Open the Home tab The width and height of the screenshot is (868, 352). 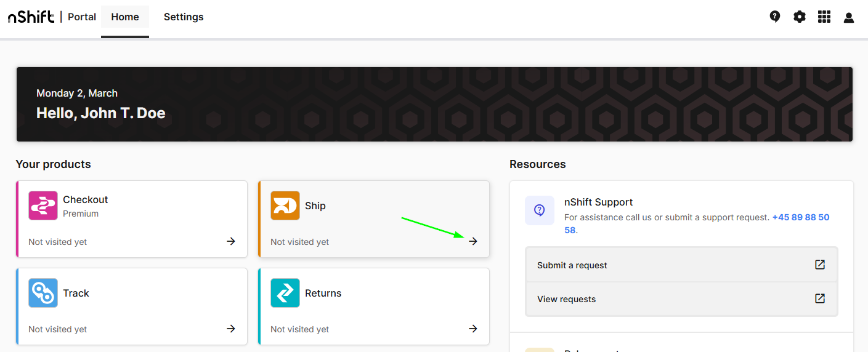click(x=125, y=17)
